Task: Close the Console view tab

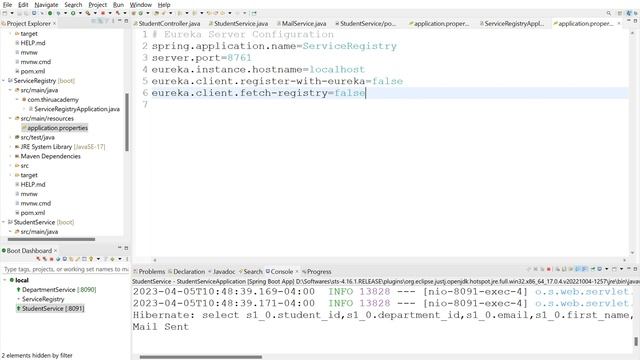Action: [297, 271]
